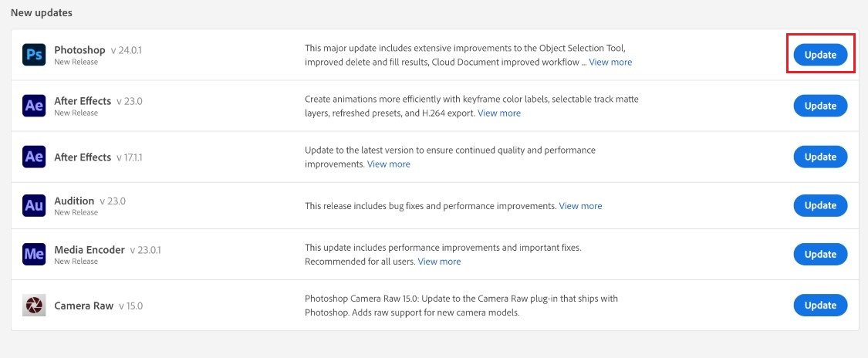The height and width of the screenshot is (358, 868).
Task: Click the After Effects v17.1.1 icon
Action: tap(34, 157)
